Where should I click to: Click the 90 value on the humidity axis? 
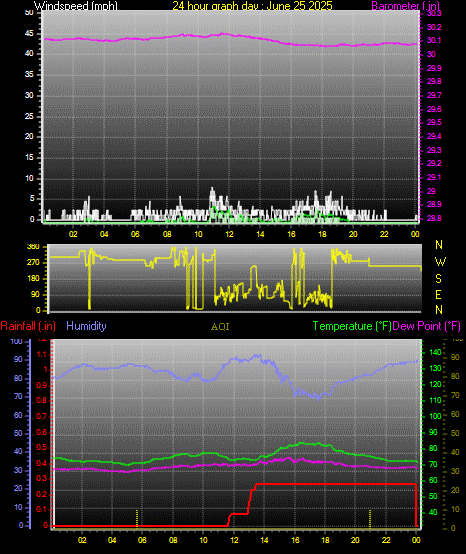[18, 359]
